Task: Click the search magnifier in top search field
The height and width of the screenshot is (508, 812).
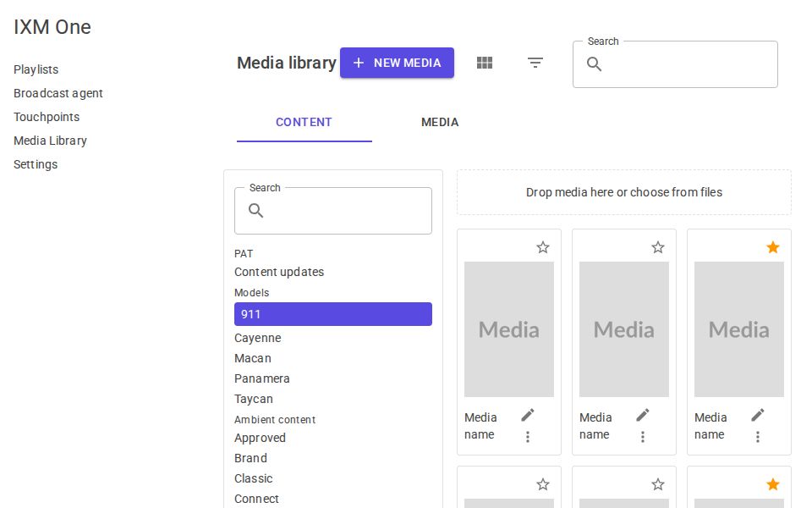Action: click(595, 63)
